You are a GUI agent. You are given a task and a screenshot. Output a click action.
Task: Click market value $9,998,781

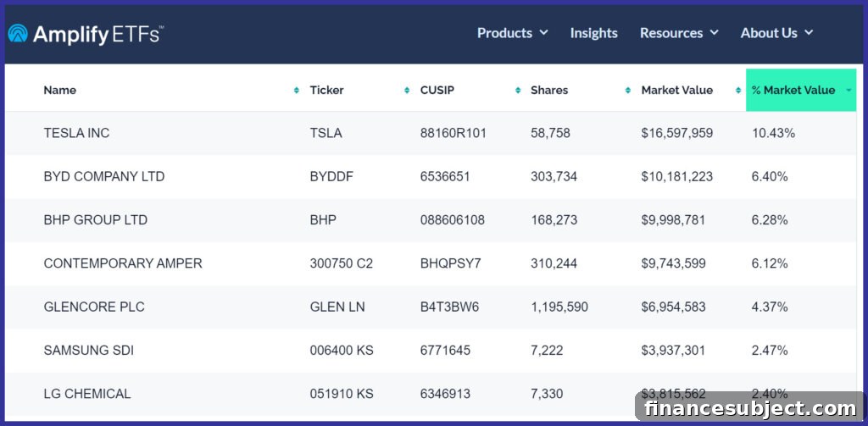click(x=674, y=220)
